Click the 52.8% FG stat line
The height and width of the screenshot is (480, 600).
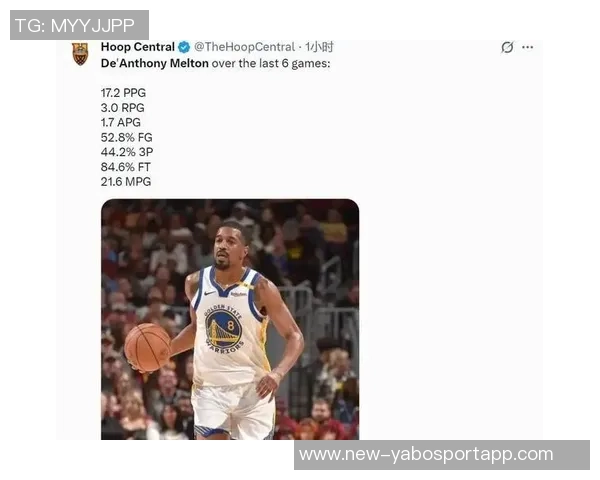(127, 137)
